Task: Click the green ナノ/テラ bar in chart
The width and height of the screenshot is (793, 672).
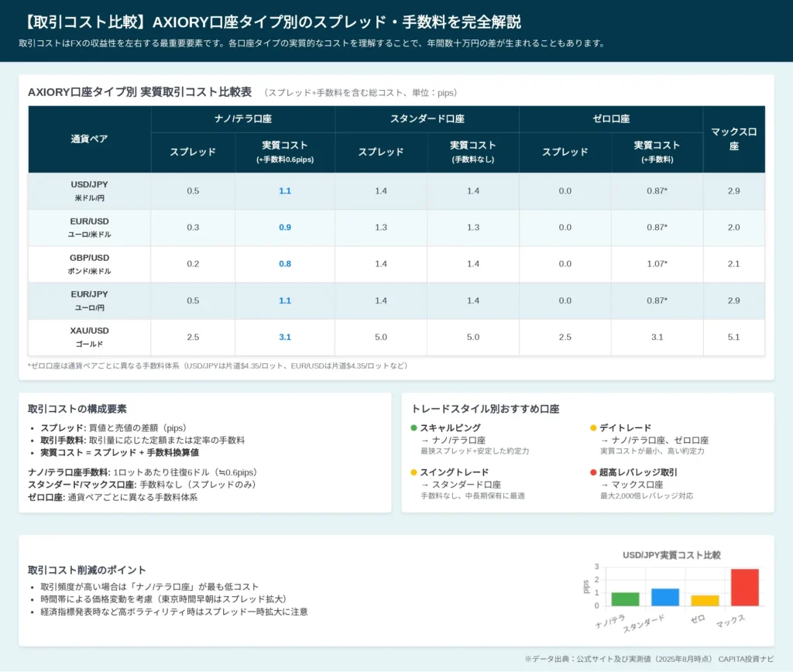Action: pos(625,598)
